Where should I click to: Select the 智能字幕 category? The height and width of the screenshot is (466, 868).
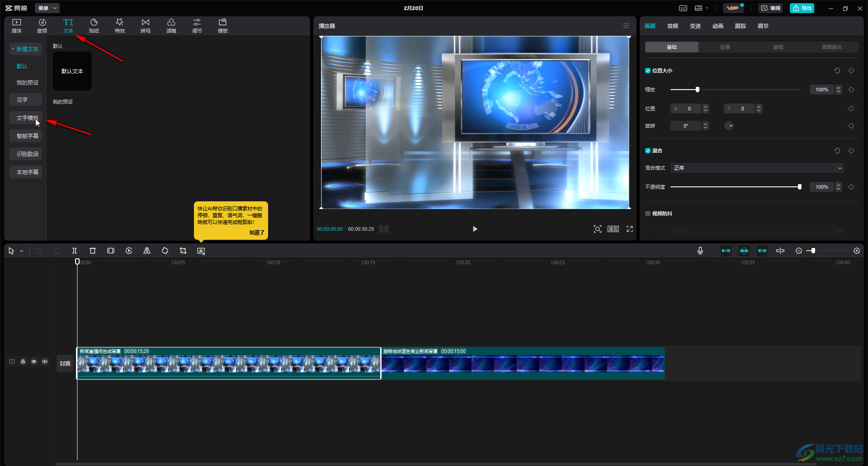(x=26, y=136)
